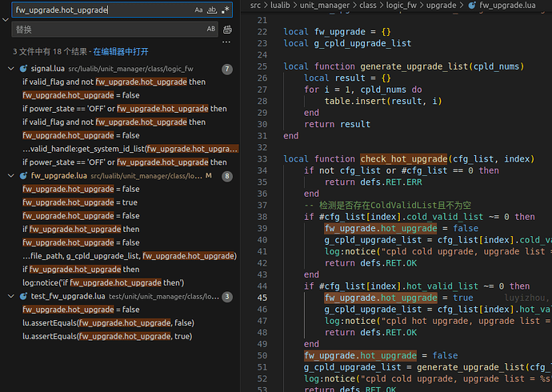Click into the replace input field
552x392 pixels.
pyautogui.click(x=104, y=30)
